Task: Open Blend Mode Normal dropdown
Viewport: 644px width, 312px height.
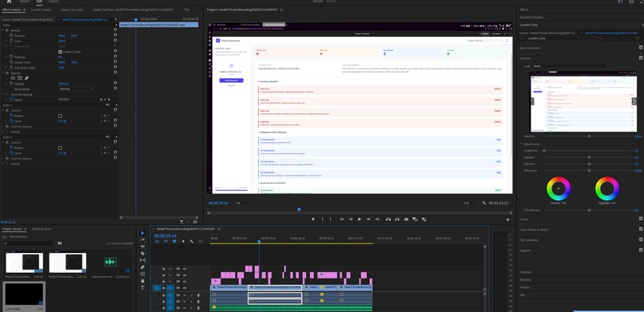Action: tap(76, 89)
